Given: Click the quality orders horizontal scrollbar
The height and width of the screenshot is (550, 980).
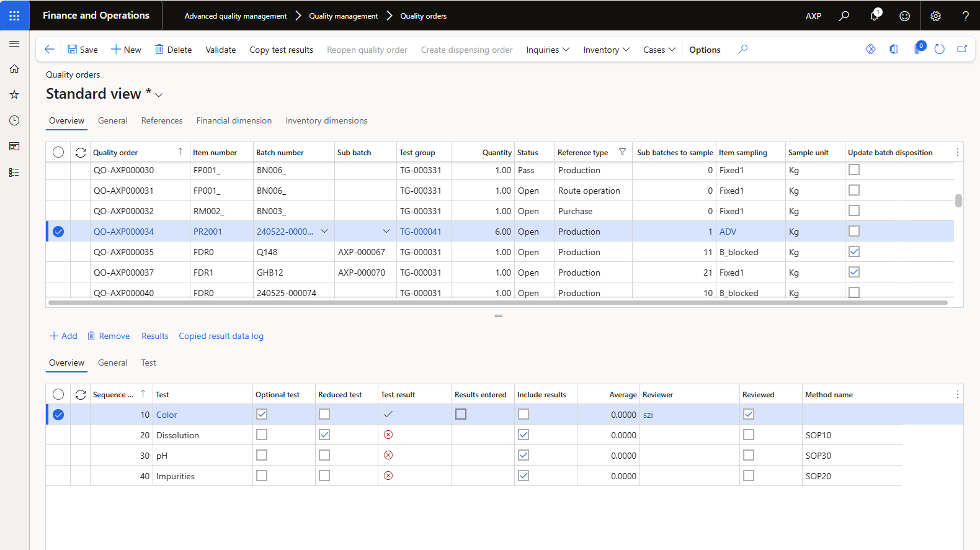Looking at the screenshot, I should (x=497, y=303).
